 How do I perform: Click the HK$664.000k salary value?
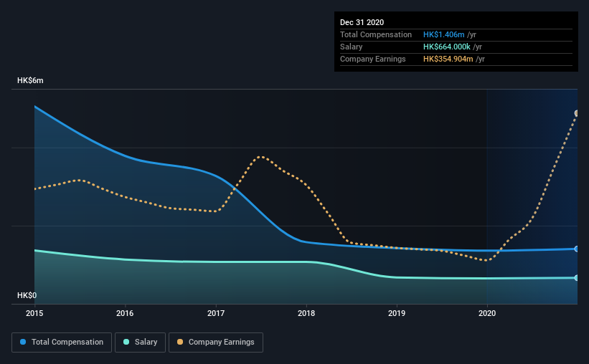click(447, 47)
